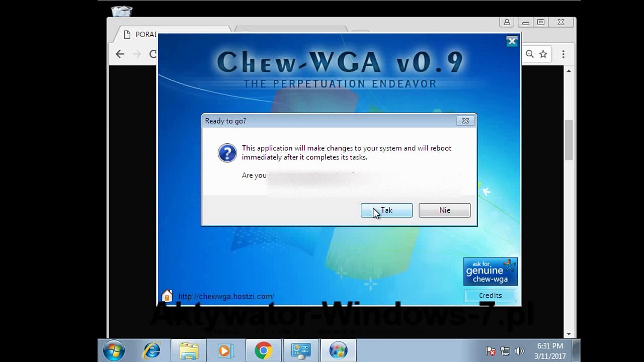644x362 pixels.
Task: Open the Control Panel taskbar item
Action: point(301,350)
